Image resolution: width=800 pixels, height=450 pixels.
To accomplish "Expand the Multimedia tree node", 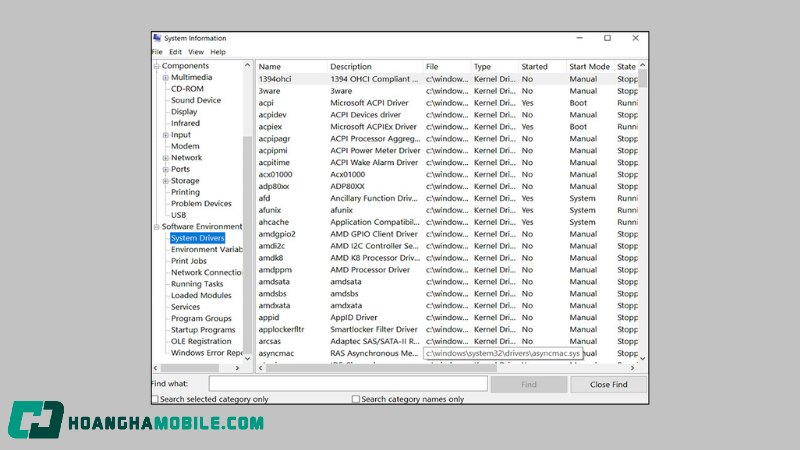I will coord(166,78).
